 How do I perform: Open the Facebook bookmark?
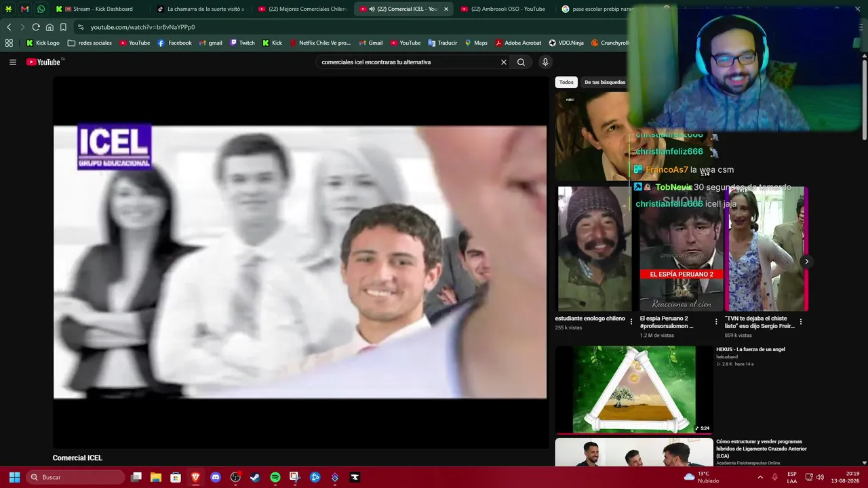coord(174,43)
